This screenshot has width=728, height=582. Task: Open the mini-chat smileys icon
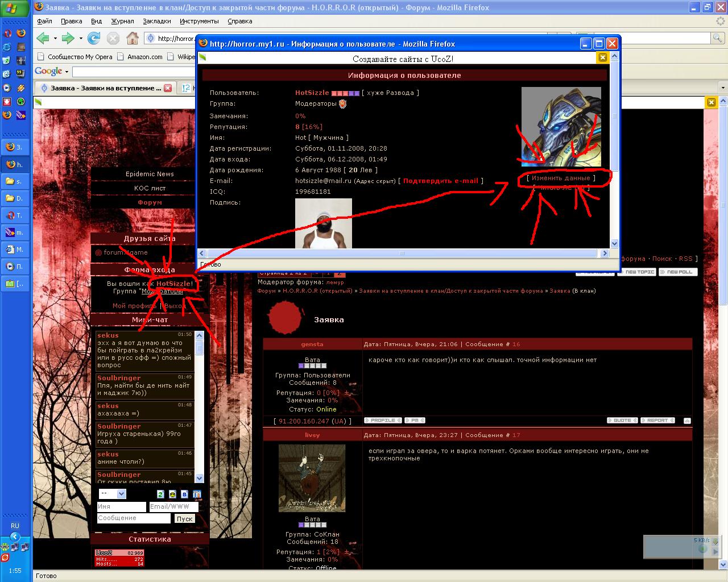click(172, 494)
